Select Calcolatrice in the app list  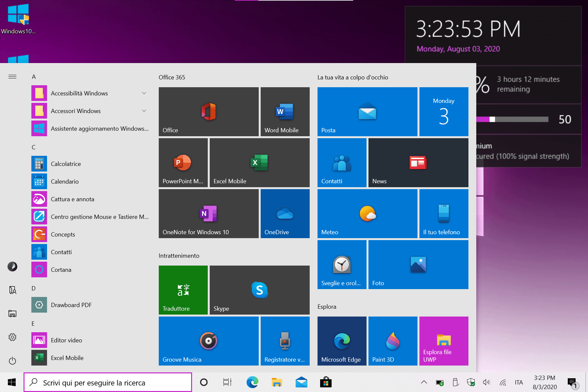pyautogui.click(x=66, y=164)
